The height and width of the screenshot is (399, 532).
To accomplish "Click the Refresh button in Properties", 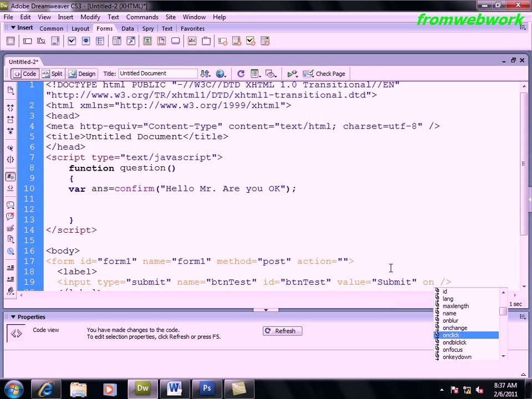I will [282, 331].
